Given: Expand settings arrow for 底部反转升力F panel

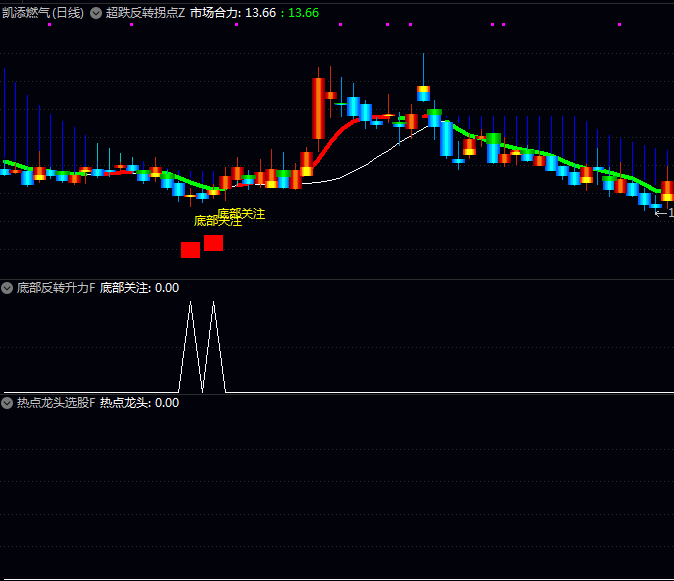Looking at the screenshot, I should pyautogui.click(x=8, y=288).
